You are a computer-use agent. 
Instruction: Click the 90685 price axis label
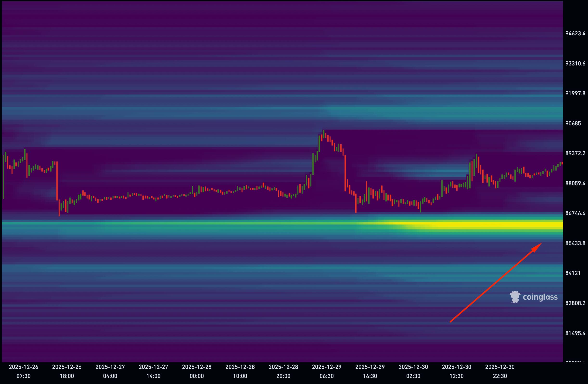pyautogui.click(x=573, y=123)
